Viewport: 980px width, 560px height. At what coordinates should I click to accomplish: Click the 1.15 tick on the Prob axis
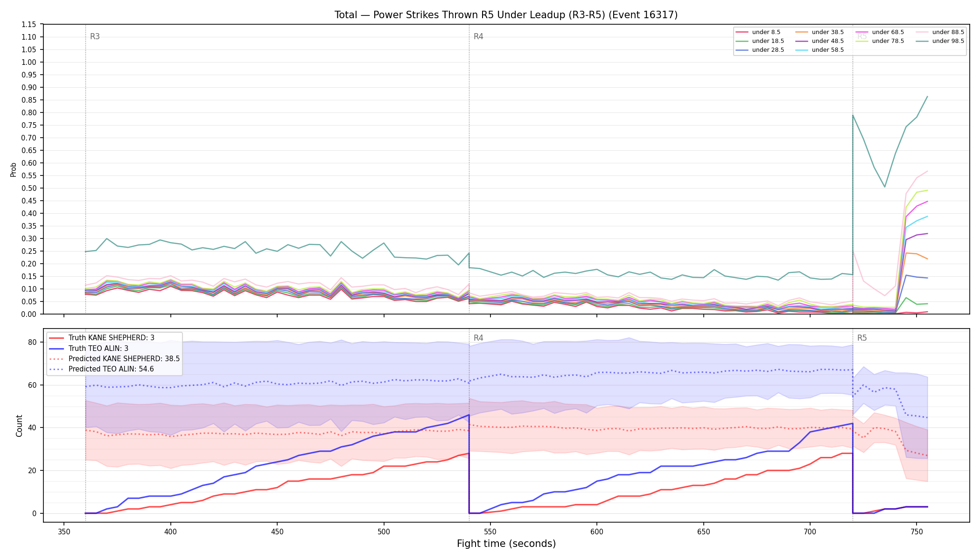coord(29,25)
